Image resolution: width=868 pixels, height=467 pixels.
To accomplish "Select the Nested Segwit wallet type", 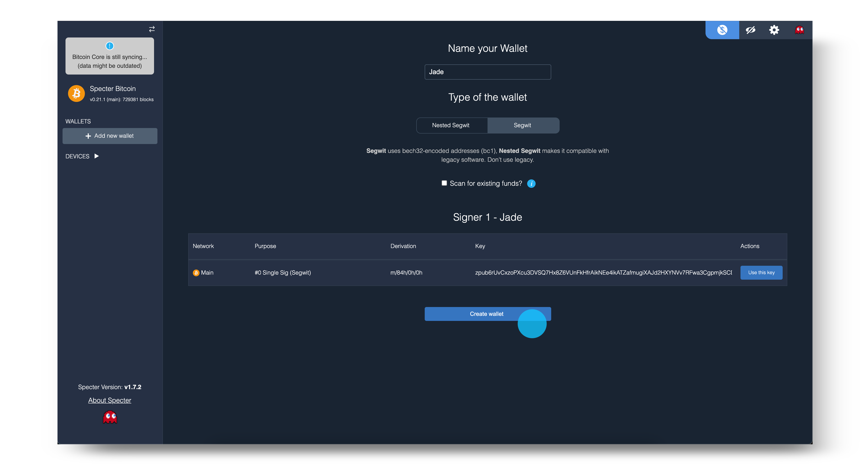I will 451,125.
